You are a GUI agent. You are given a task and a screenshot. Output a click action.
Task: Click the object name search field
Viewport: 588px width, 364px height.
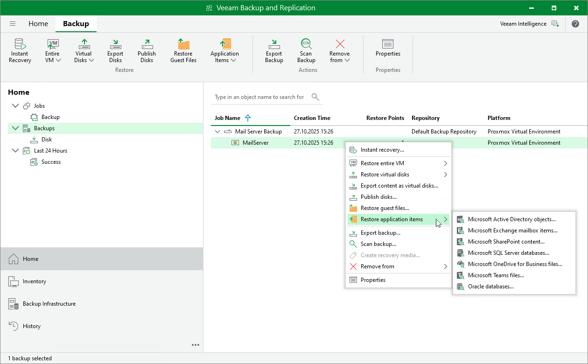259,97
